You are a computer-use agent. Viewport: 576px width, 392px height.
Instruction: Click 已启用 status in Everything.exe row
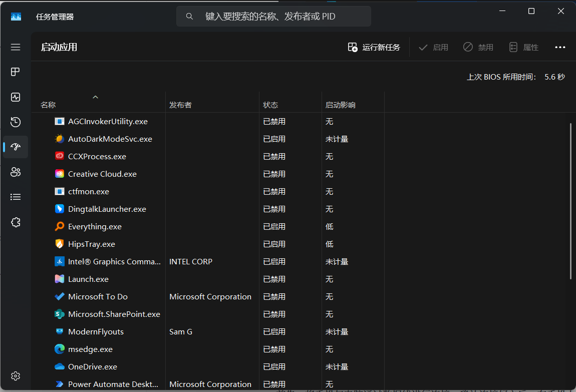(x=274, y=226)
